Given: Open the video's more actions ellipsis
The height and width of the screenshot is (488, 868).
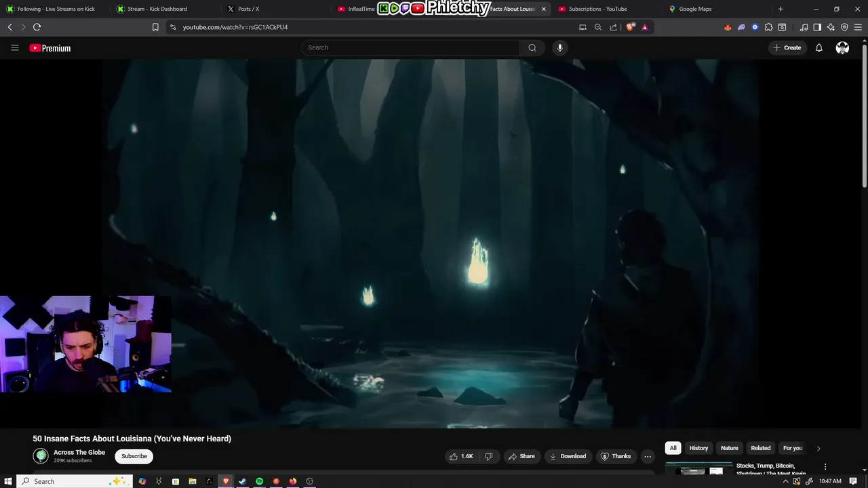Looking at the screenshot, I should coord(648,456).
